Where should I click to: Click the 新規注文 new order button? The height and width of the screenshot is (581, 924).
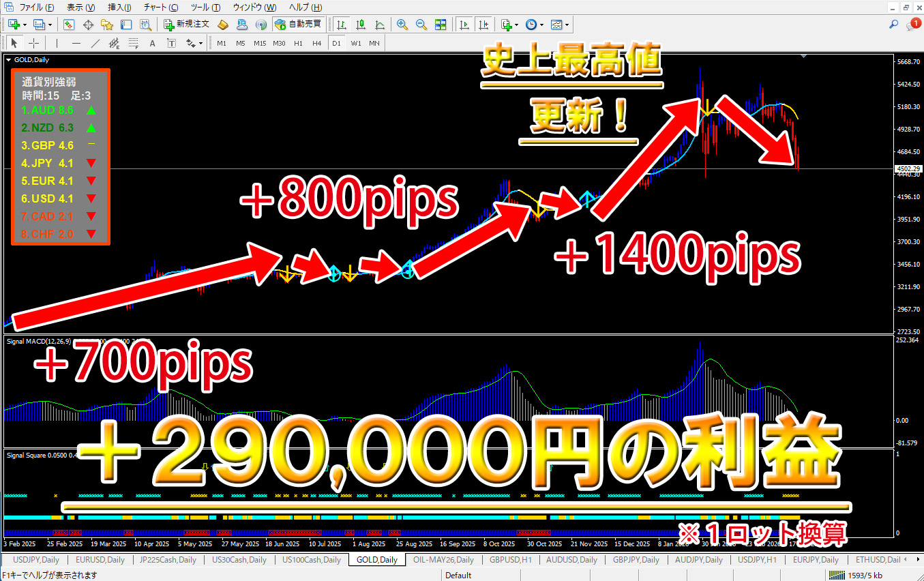pos(186,25)
